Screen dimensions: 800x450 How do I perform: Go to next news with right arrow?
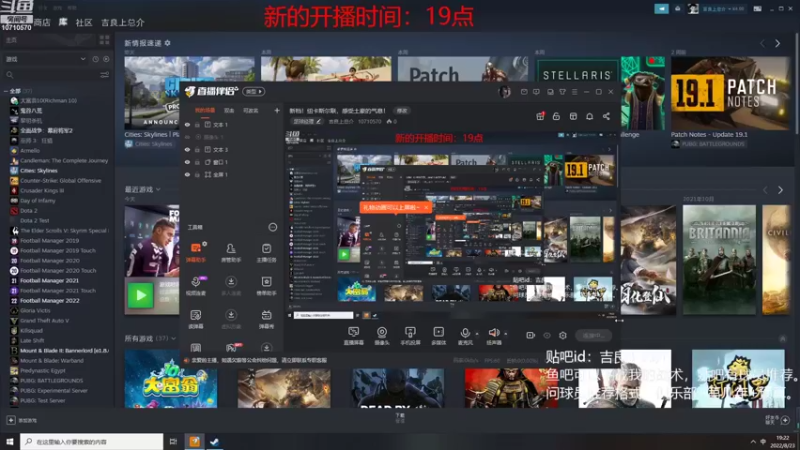click(x=778, y=44)
